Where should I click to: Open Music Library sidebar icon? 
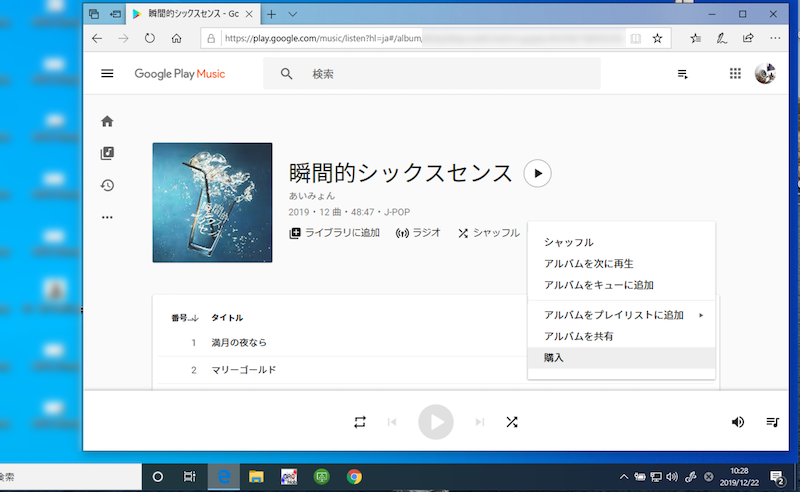107,153
